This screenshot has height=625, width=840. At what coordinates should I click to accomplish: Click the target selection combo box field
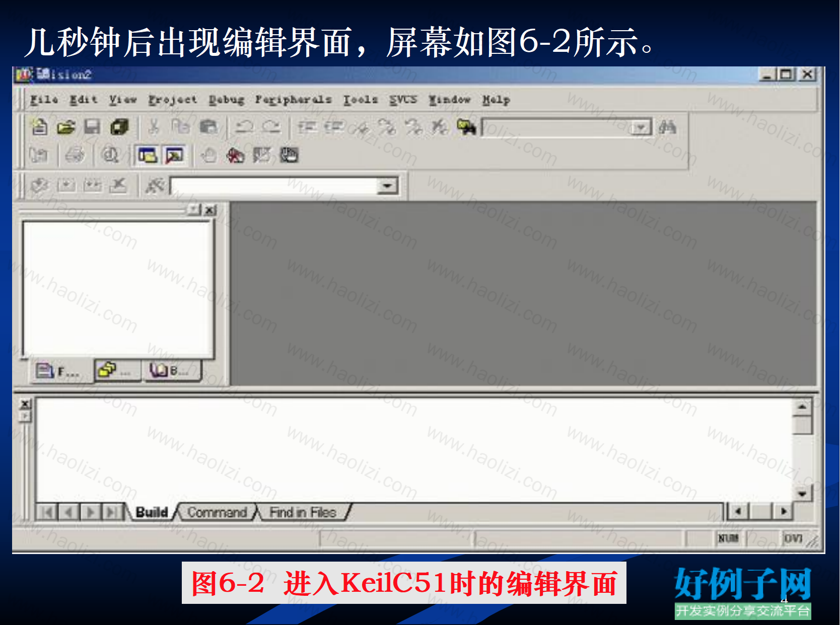(x=274, y=186)
